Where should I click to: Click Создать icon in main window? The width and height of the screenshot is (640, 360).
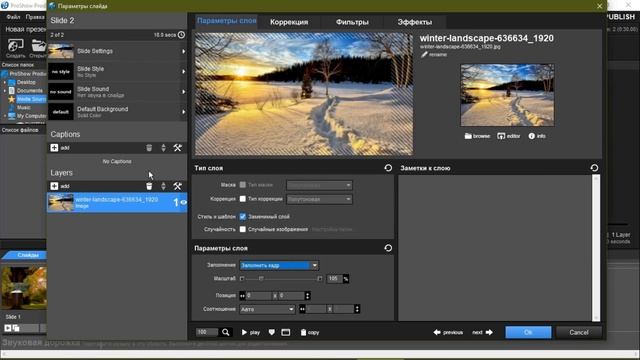(x=16, y=48)
